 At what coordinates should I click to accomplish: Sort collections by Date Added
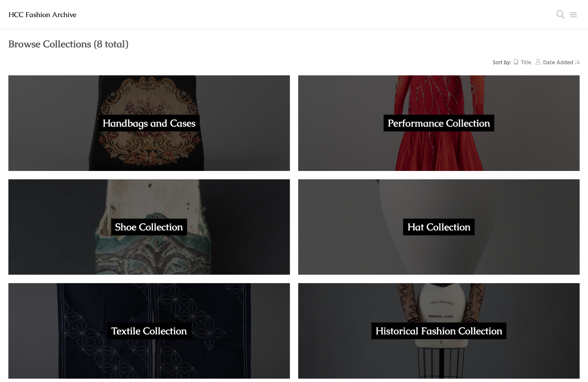[558, 62]
